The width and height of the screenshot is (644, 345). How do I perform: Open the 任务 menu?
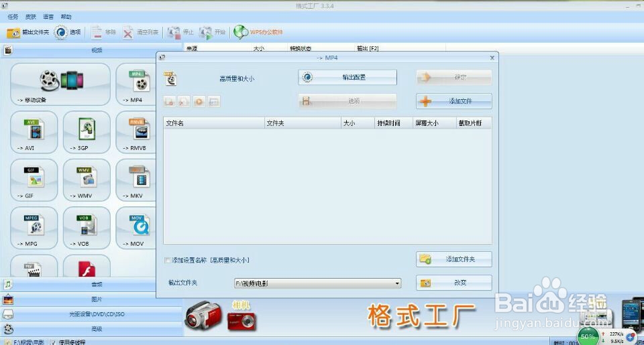(x=13, y=17)
